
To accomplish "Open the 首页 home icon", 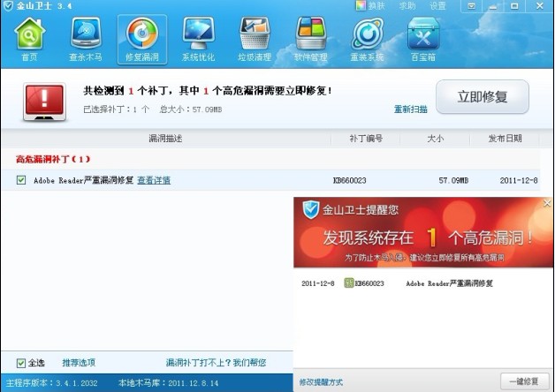I will point(29,37).
